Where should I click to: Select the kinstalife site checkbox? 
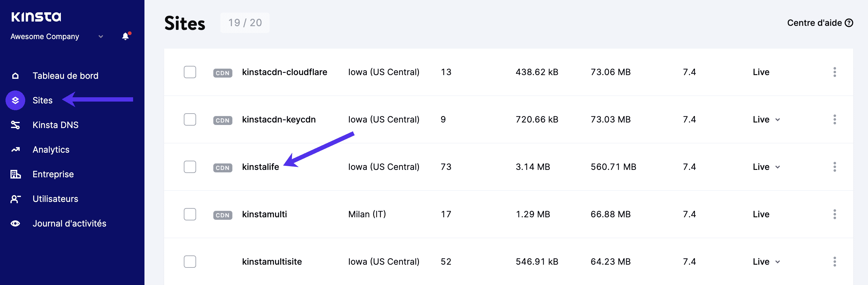pyautogui.click(x=190, y=167)
